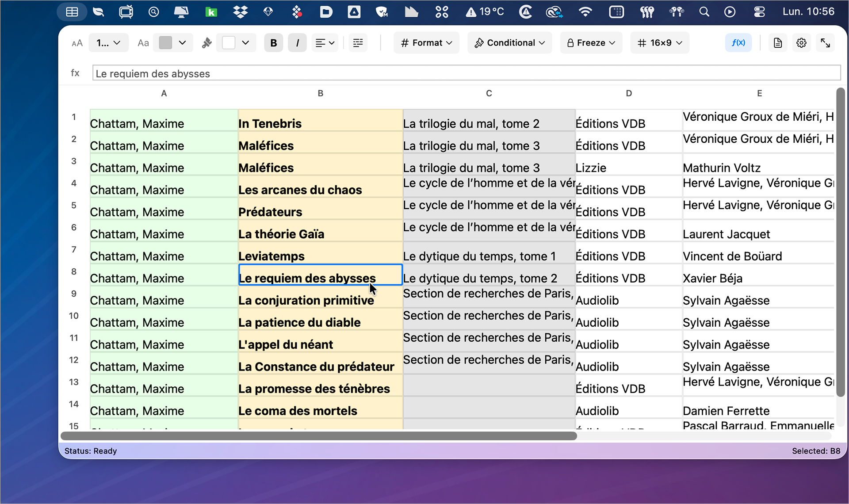This screenshot has width=849, height=504.
Task: Click cell 'Lizzie' in column D
Action: click(x=629, y=164)
